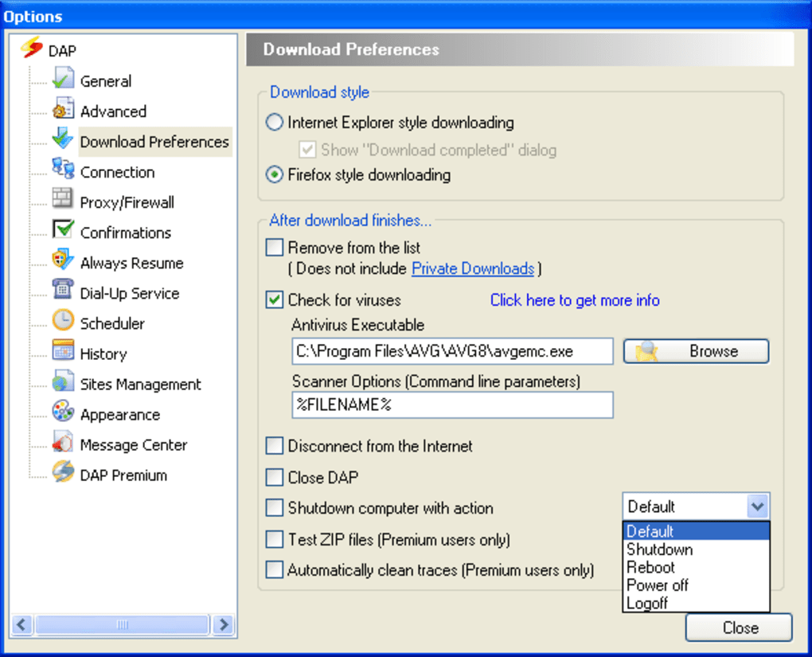Collapse the shutdown action dropdown arrow

(758, 506)
